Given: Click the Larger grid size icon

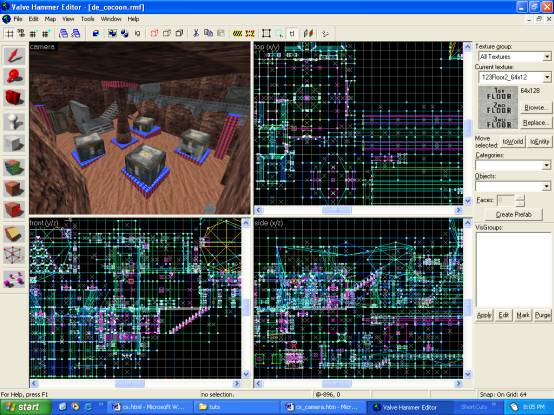Looking at the screenshot, I should coord(45,34).
